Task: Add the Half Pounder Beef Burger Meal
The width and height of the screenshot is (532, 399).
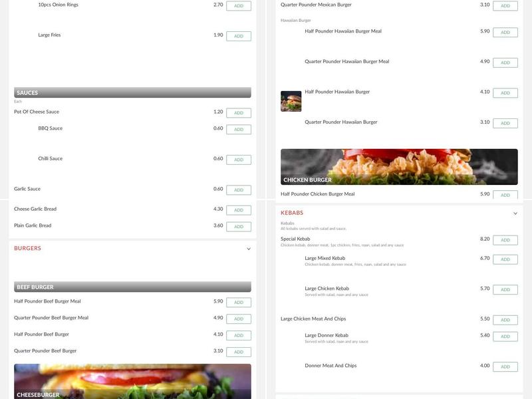Action: (x=238, y=301)
